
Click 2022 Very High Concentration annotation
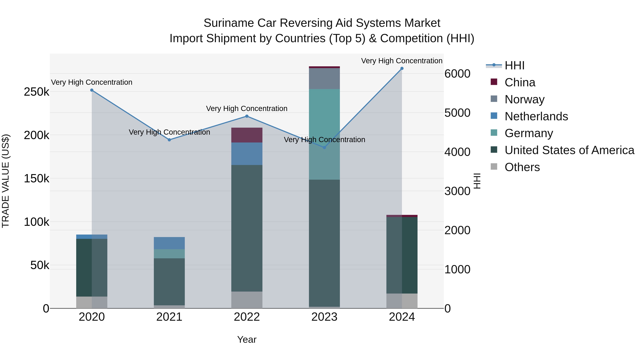(247, 109)
